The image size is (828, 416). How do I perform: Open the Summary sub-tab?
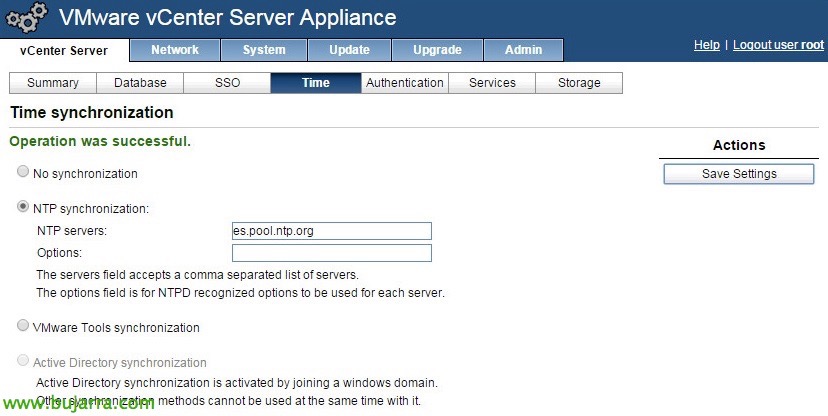coord(53,83)
